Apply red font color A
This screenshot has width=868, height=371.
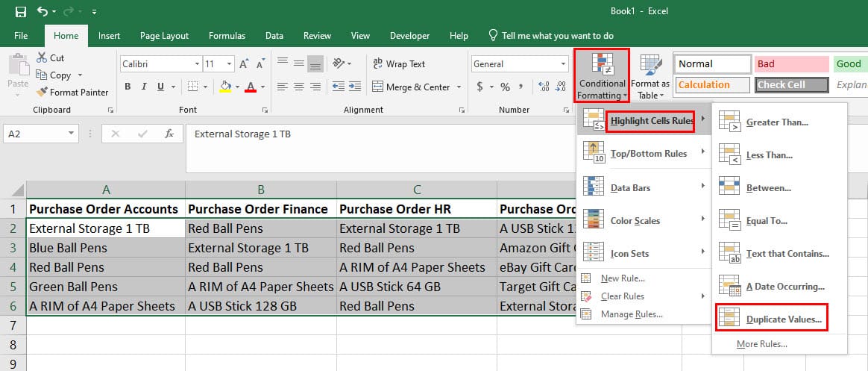[x=251, y=87]
